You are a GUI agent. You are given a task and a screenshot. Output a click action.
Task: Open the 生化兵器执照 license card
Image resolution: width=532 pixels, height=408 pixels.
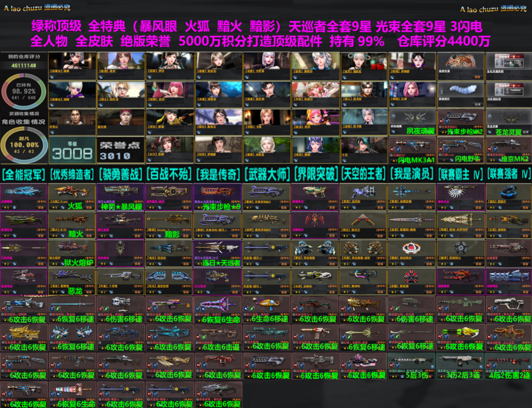tap(509, 66)
